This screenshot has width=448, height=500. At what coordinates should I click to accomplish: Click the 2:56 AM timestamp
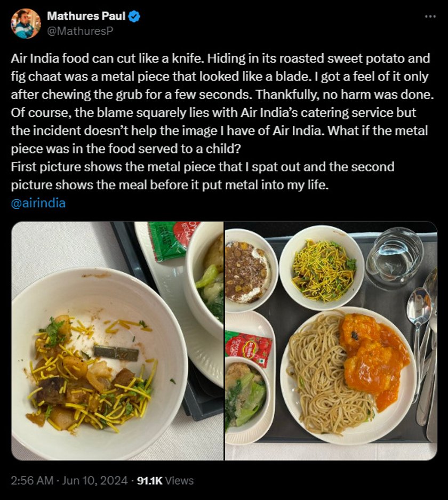pyautogui.click(x=32, y=481)
